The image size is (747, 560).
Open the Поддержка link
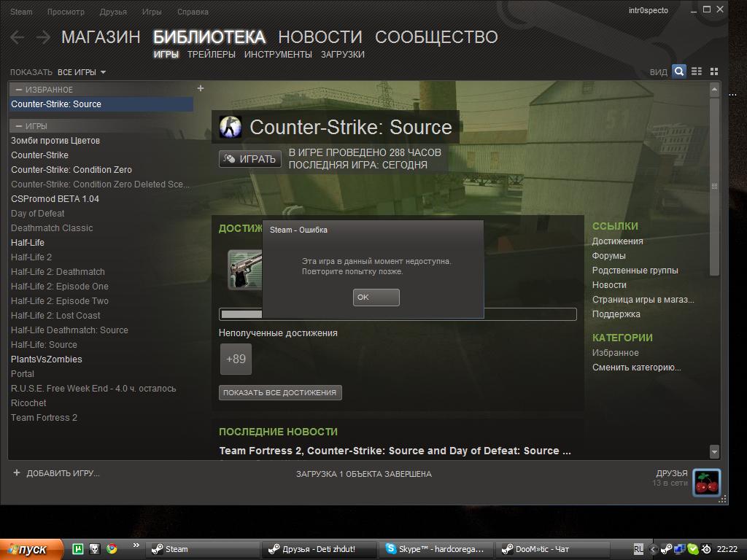[616, 314]
